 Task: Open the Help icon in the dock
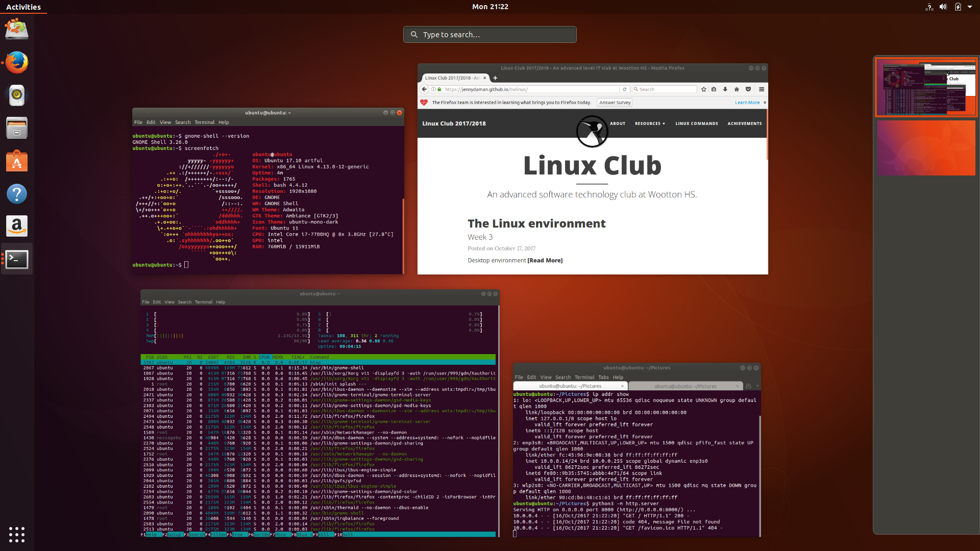[x=17, y=194]
